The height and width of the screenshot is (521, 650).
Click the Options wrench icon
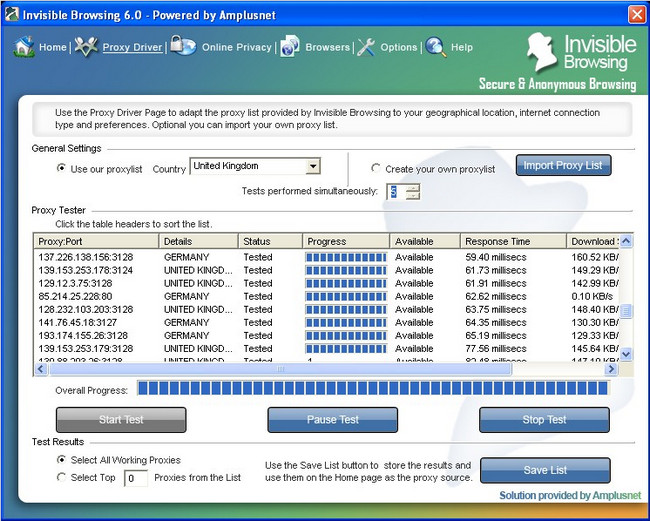[x=366, y=47]
